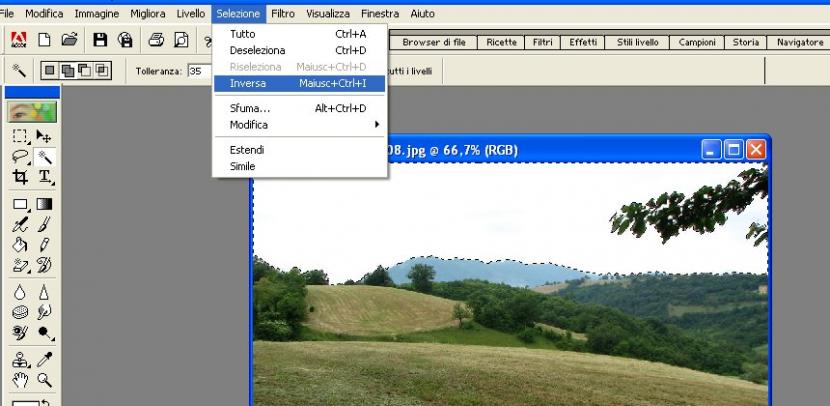The height and width of the screenshot is (406, 830).
Task: Print using the printer icon
Action: point(156,40)
